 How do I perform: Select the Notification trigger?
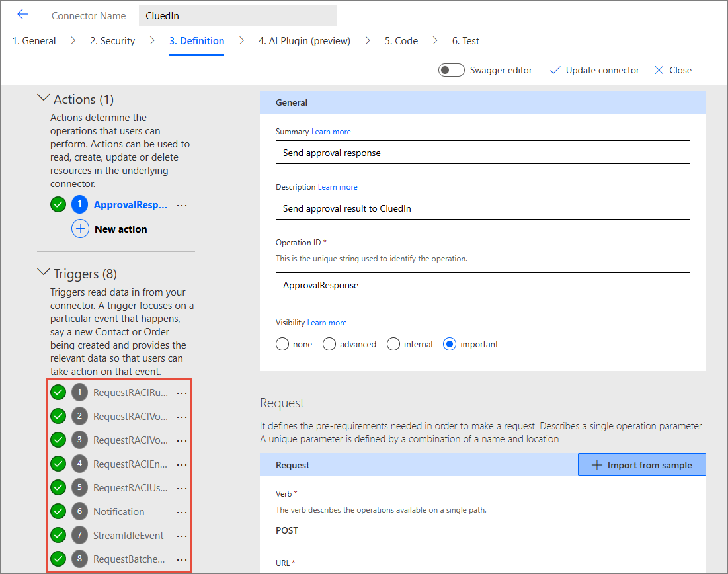119,512
